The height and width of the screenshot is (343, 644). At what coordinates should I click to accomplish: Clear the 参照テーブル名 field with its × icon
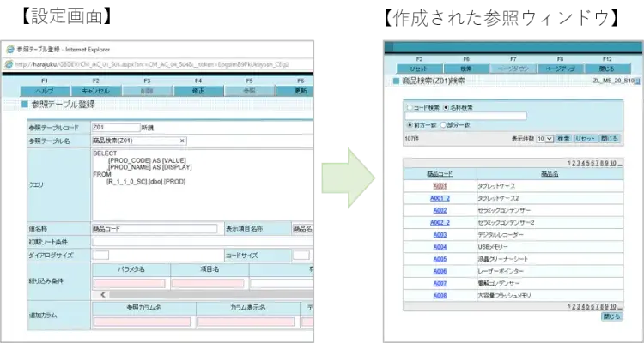[182, 141]
